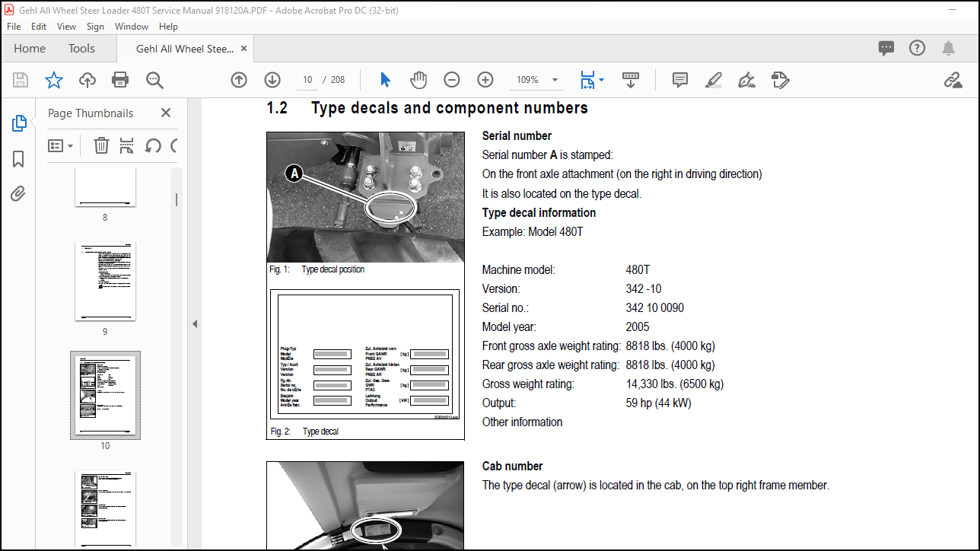Open the Window menu

(x=132, y=26)
